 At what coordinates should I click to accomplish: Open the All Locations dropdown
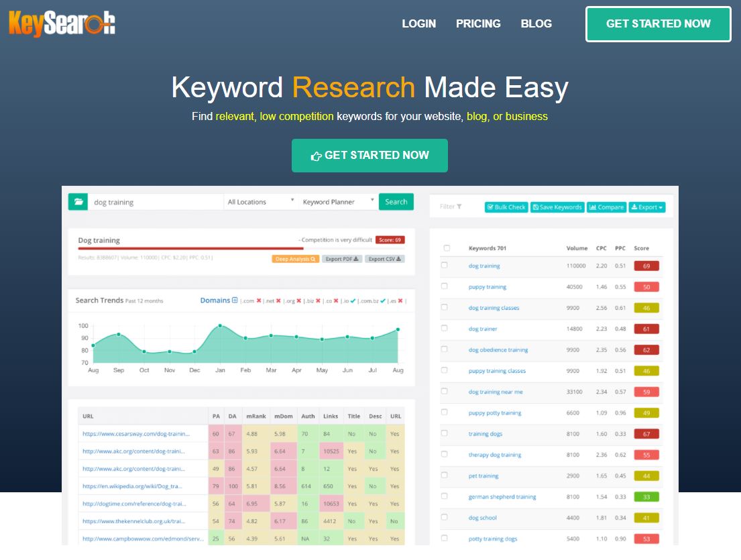click(261, 202)
